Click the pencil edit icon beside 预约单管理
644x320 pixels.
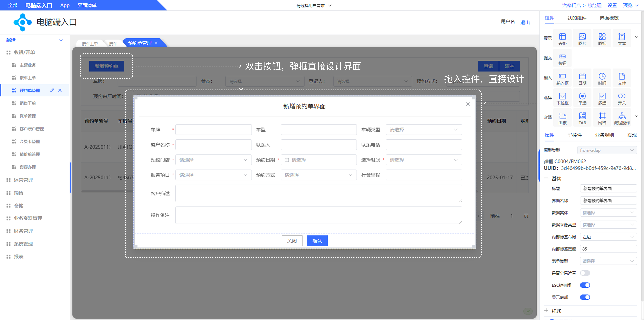click(x=52, y=90)
